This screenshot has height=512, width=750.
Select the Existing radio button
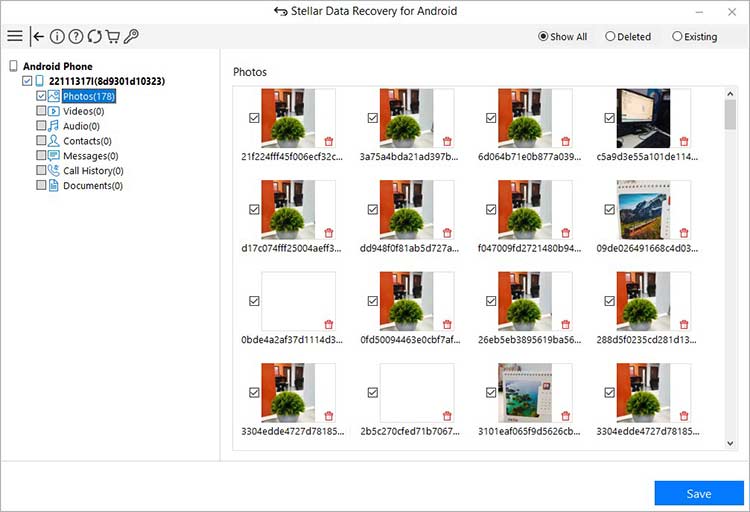[x=677, y=36]
